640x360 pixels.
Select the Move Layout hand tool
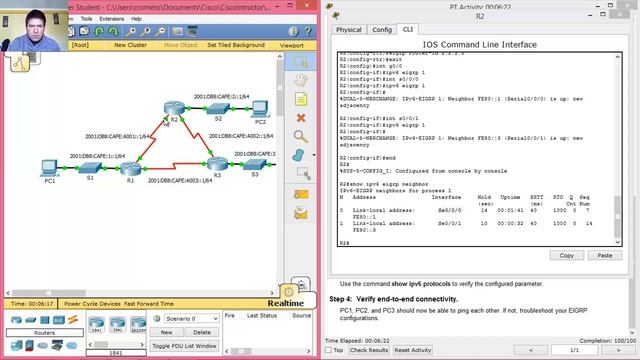coord(301,80)
